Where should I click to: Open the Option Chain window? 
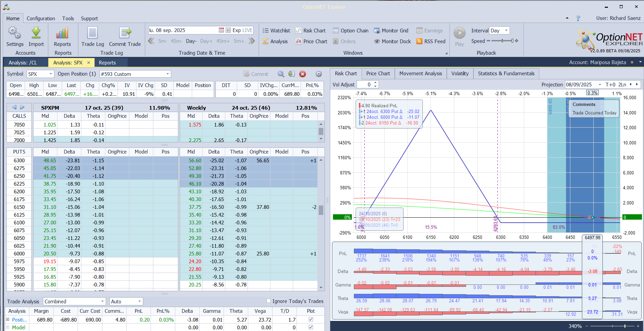[351, 31]
